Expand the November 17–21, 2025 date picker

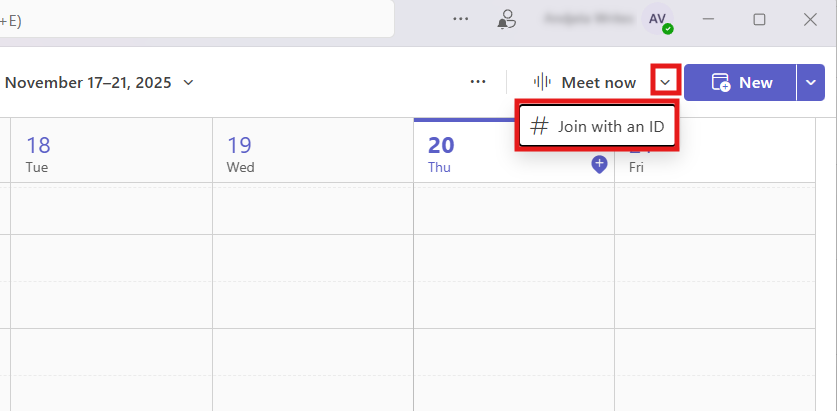[188, 82]
